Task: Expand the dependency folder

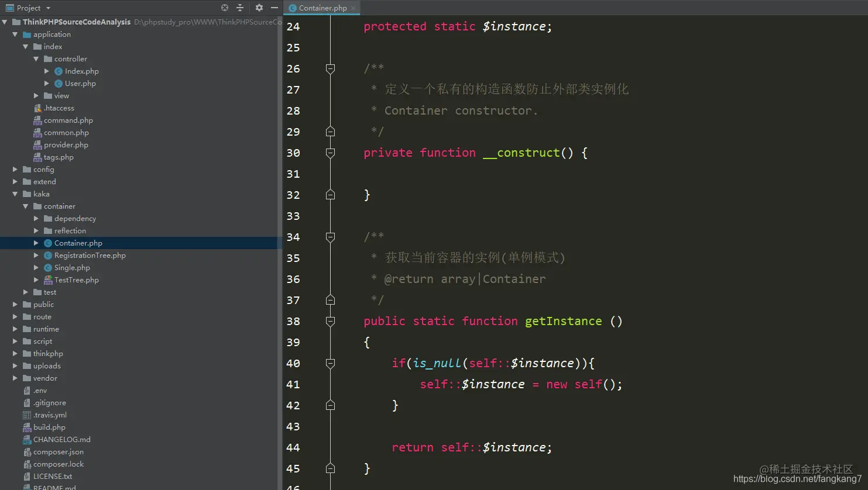Action: tap(36, 218)
